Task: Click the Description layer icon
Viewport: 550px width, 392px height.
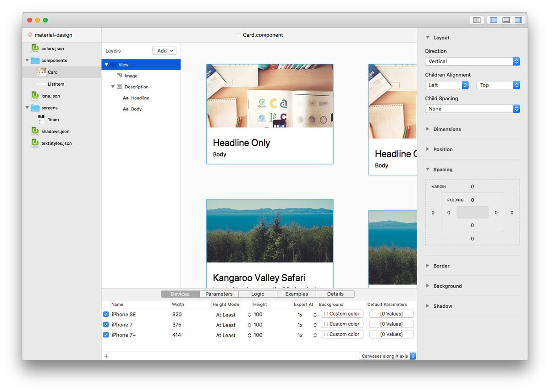Action: pos(120,87)
